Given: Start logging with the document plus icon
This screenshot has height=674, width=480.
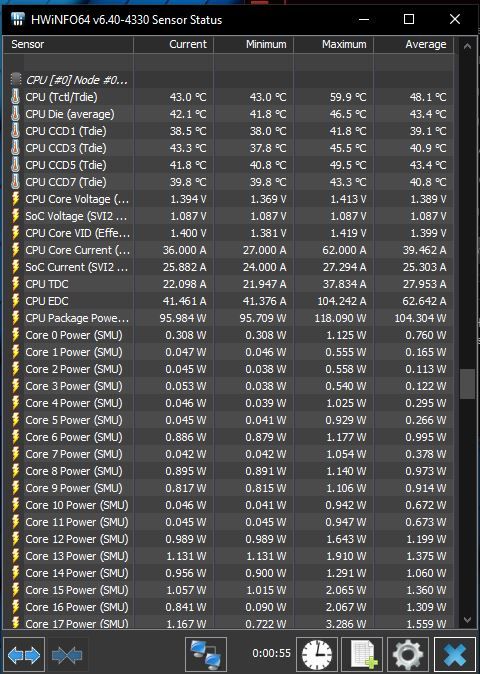Looking at the screenshot, I should click(x=363, y=655).
